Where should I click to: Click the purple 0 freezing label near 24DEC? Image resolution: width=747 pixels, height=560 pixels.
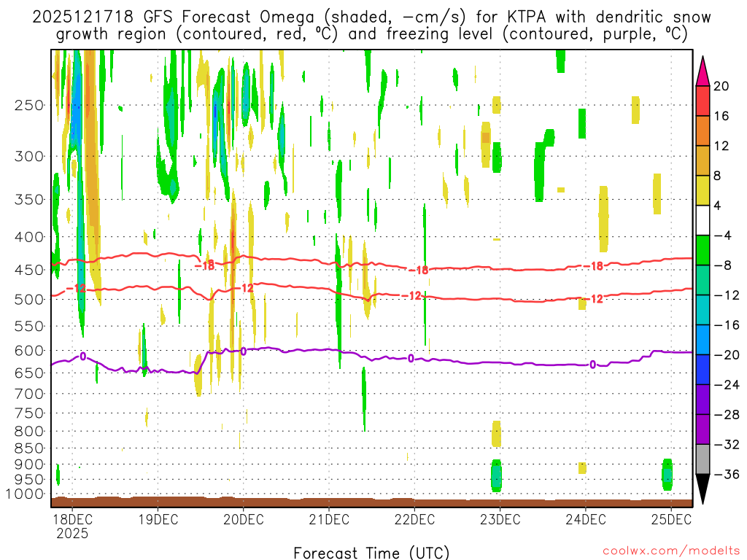pyautogui.click(x=592, y=365)
